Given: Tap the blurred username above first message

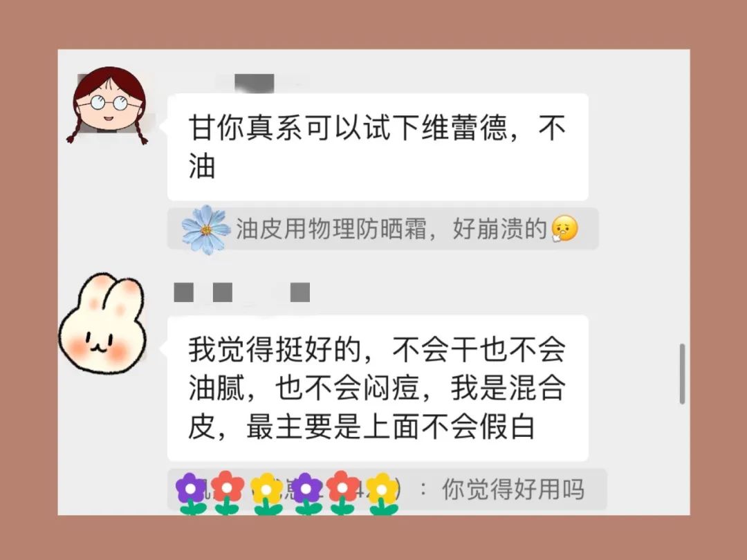Looking at the screenshot, I should pyautogui.click(x=255, y=84).
